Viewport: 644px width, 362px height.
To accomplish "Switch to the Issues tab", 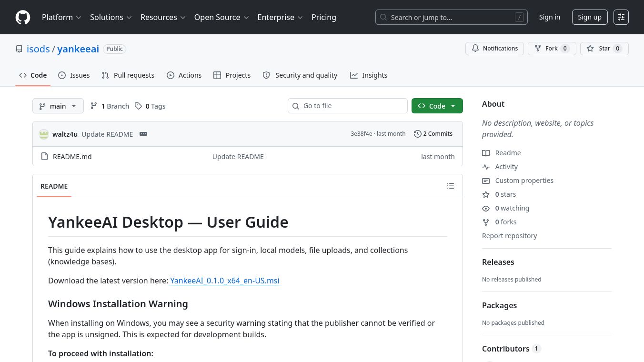I will pos(74,75).
